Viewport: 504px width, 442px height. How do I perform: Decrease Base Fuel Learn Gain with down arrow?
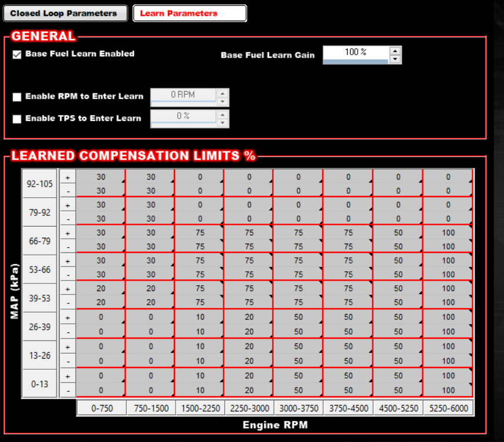pos(395,59)
